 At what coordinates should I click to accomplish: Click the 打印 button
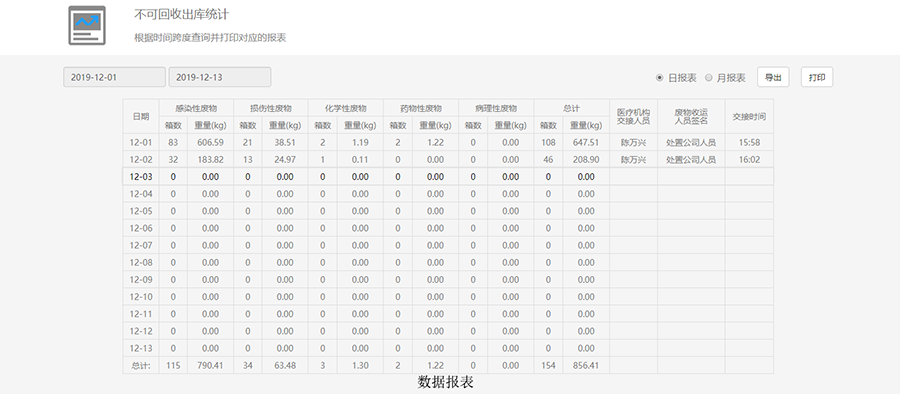(817, 78)
